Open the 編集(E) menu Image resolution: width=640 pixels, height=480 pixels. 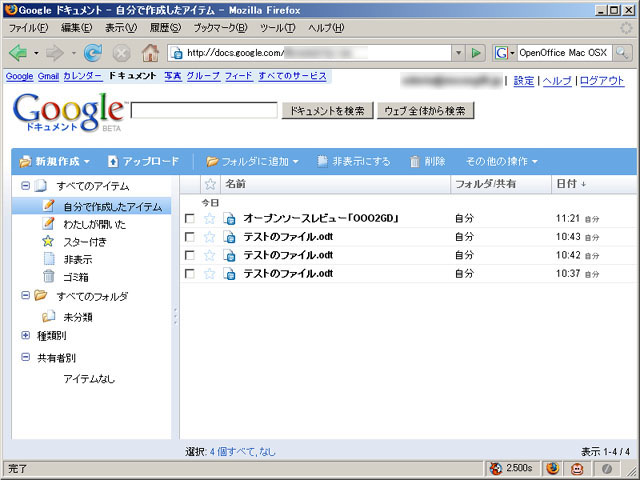76,28
